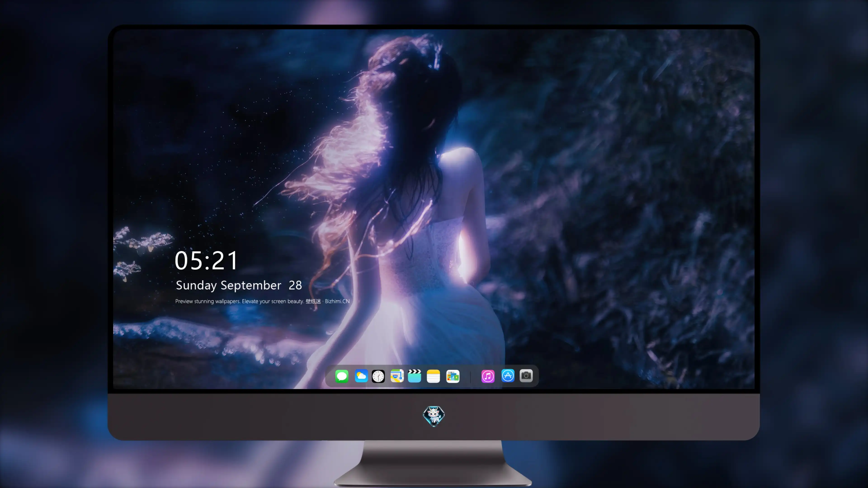Click the Sunday September 28 date text
This screenshot has width=868, height=488.
pos(238,285)
